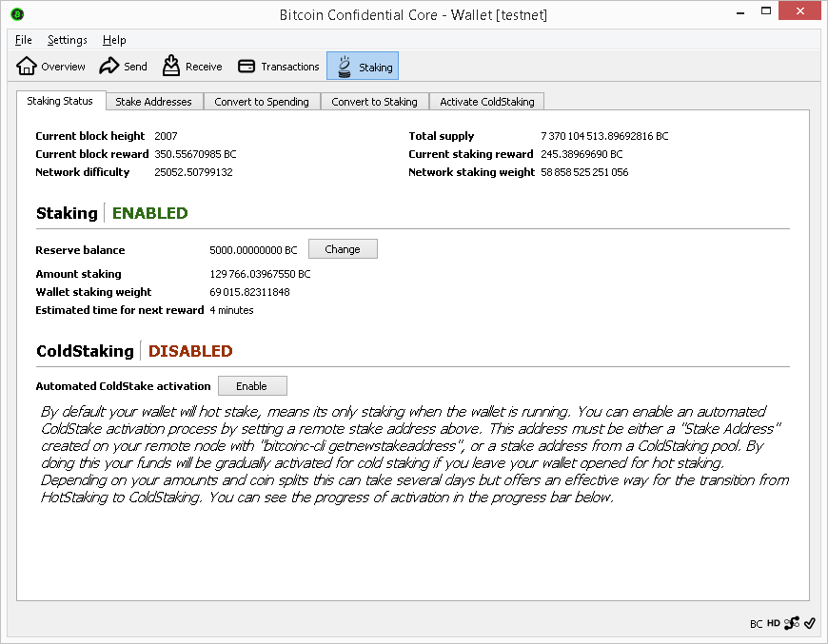Open the Overview page
The image size is (828, 644).
coord(50,67)
